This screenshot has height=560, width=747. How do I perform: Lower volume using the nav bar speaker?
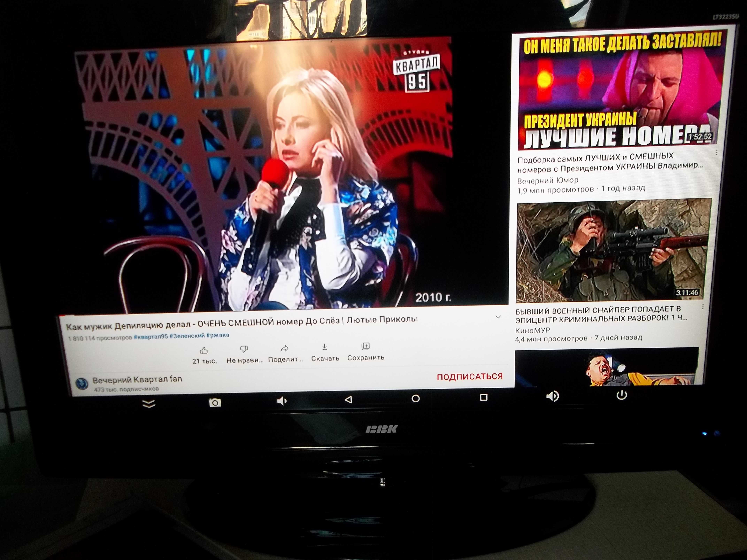[x=282, y=401]
